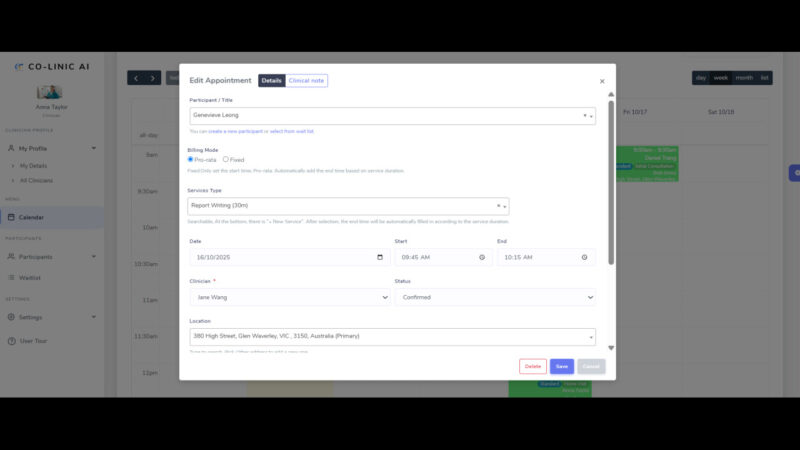Click the Delete appointment button
The height and width of the screenshot is (450, 800).
533,366
